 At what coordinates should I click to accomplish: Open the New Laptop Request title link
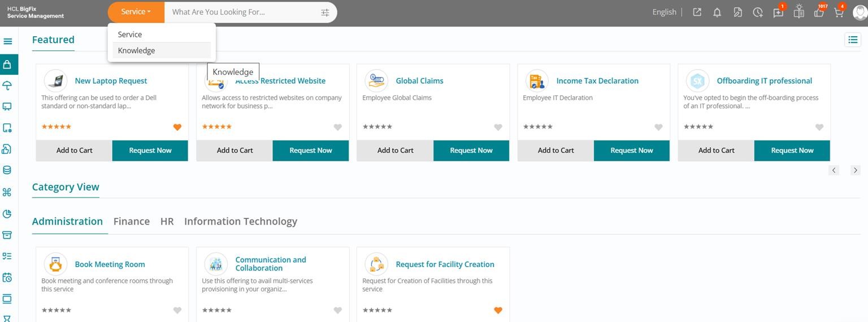[111, 81]
